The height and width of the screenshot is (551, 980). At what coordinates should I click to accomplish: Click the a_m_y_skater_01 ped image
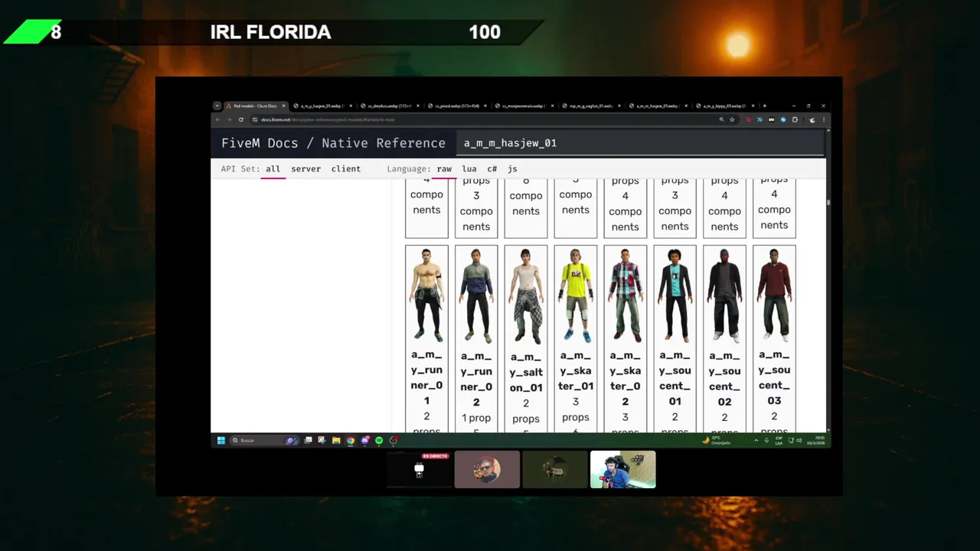click(x=576, y=295)
